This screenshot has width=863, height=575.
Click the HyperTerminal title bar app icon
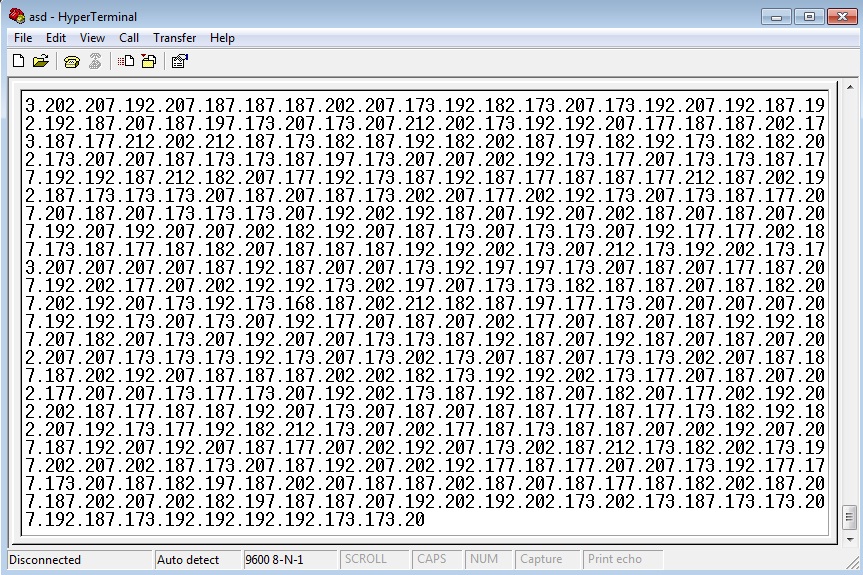tap(17, 16)
